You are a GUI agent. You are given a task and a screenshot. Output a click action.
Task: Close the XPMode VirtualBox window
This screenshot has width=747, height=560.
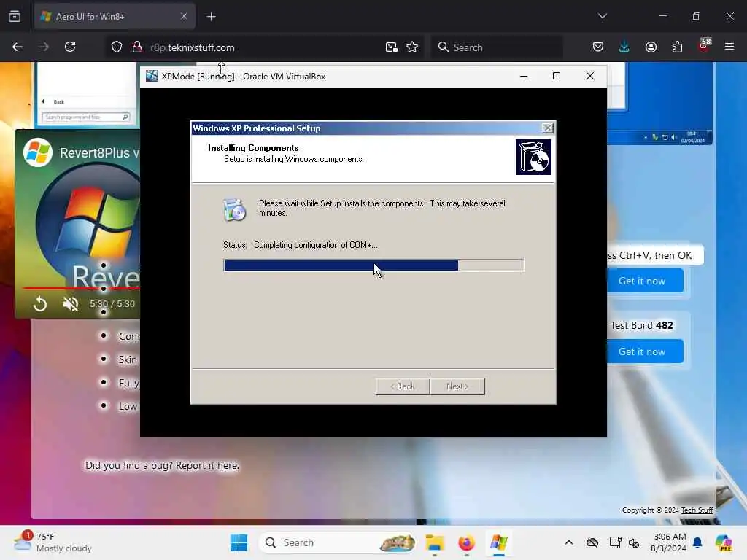coord(589,76)
